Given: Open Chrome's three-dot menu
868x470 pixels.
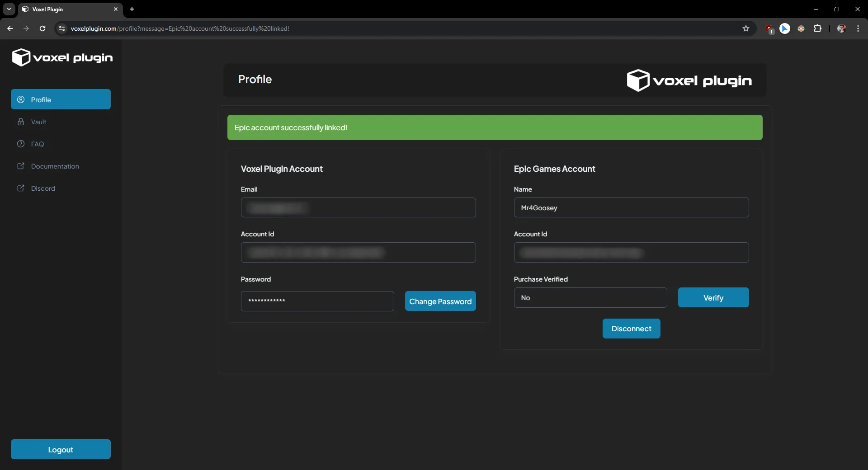Looking at the screenshot, I should point(859,28).
